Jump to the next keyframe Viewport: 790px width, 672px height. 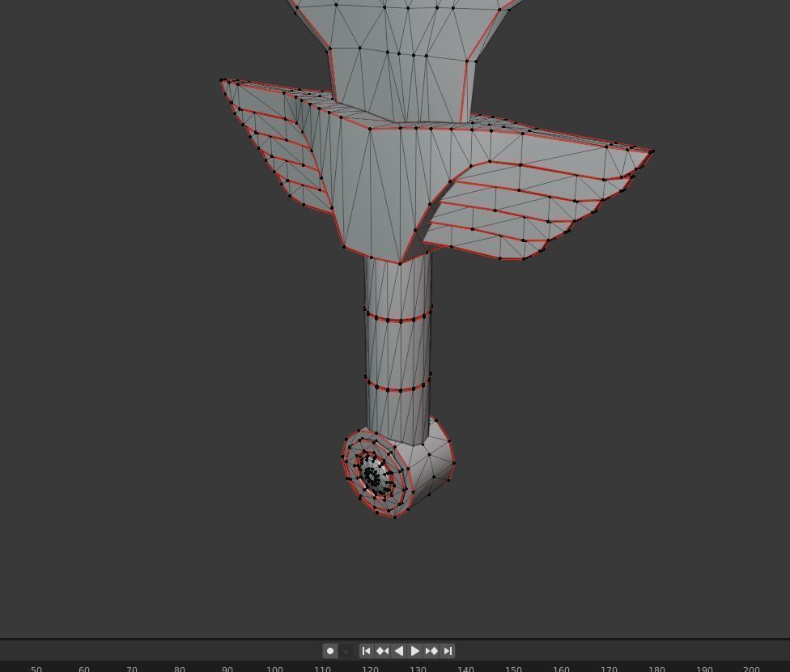[x=431, y=651]
